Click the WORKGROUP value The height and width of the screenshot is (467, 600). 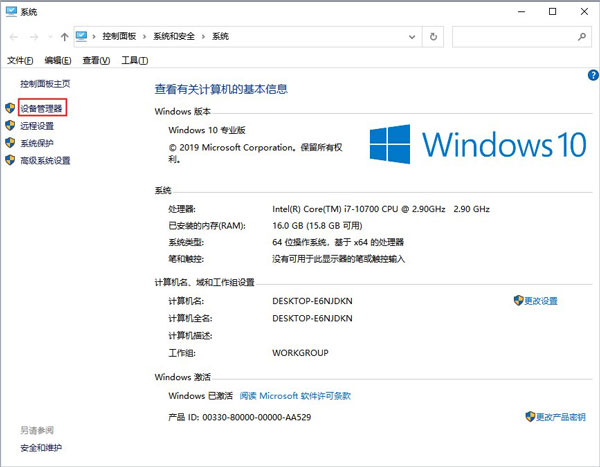[300, 353]
